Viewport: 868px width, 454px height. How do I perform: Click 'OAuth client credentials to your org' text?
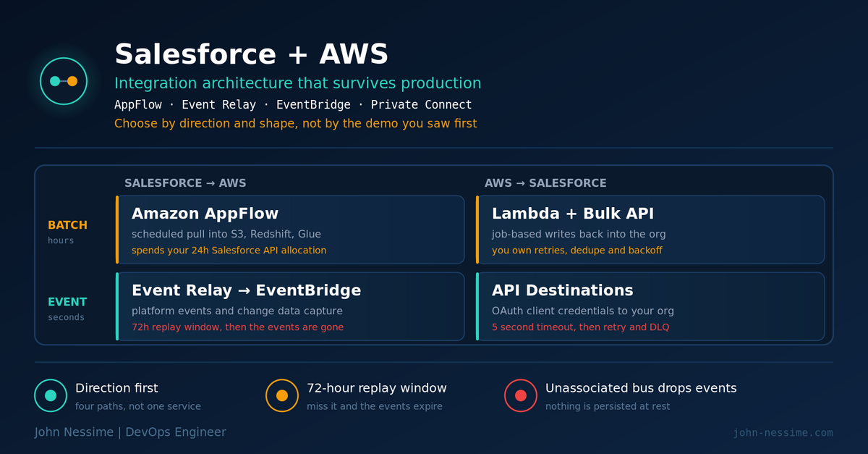point(583,311)
